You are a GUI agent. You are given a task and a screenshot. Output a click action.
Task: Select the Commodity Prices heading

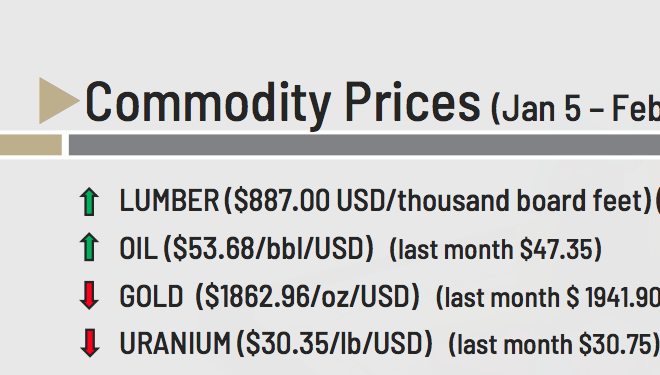click(x=282, y=104)
